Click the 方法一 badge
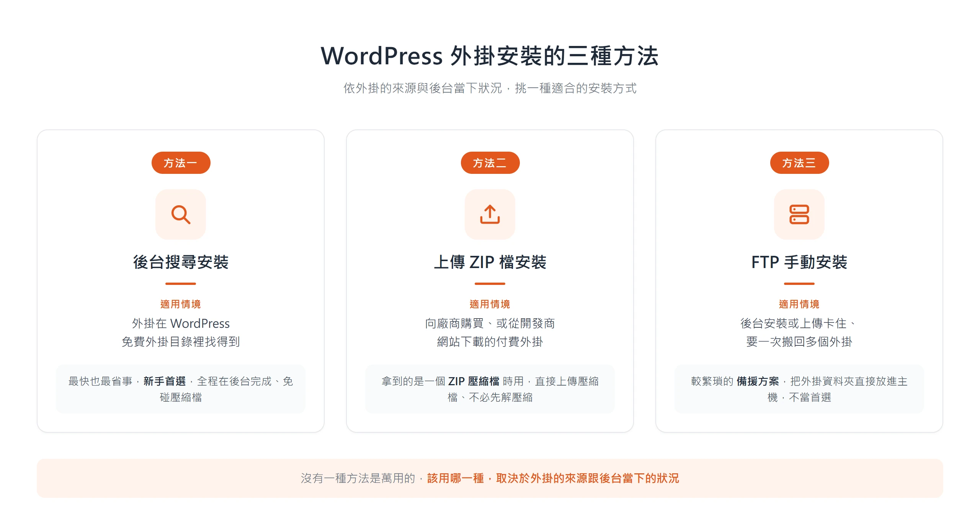980x507 pixels. point(181,163)
